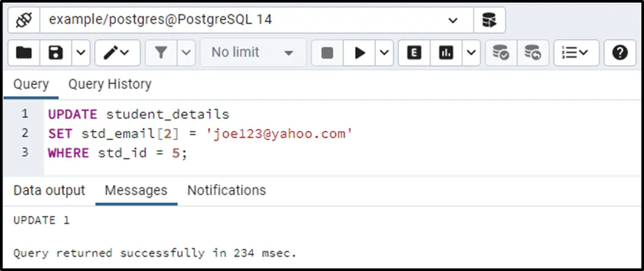Expand the No limit rows dropdown

coord(253,53)
